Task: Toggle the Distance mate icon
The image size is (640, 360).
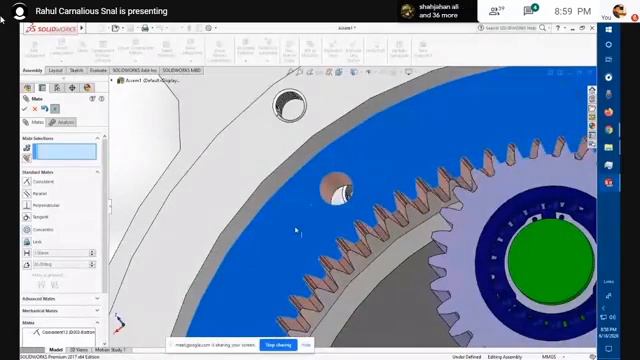Action: [x=27, y=253]
